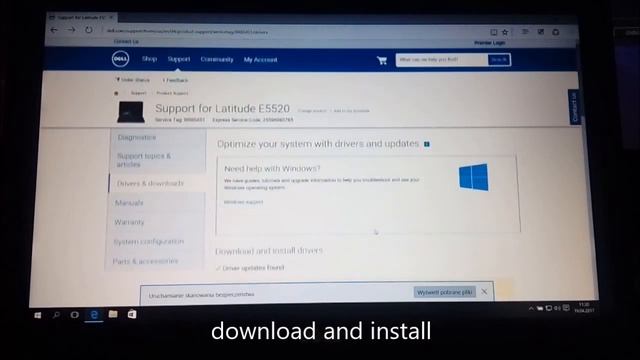Show hidden system tray icons

pyautogui.click(x=531, y=309)
